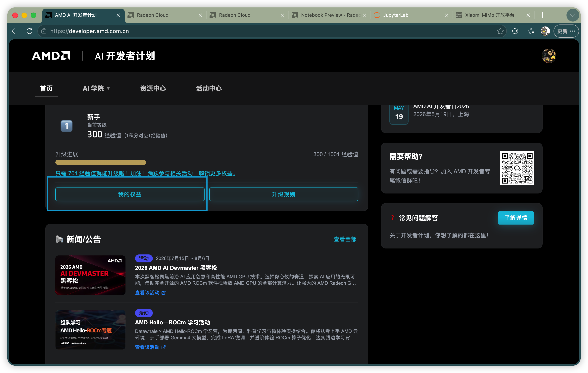Click 我的权益 button
This screenshot has height=373, width=588.
(x=130, y=194)
